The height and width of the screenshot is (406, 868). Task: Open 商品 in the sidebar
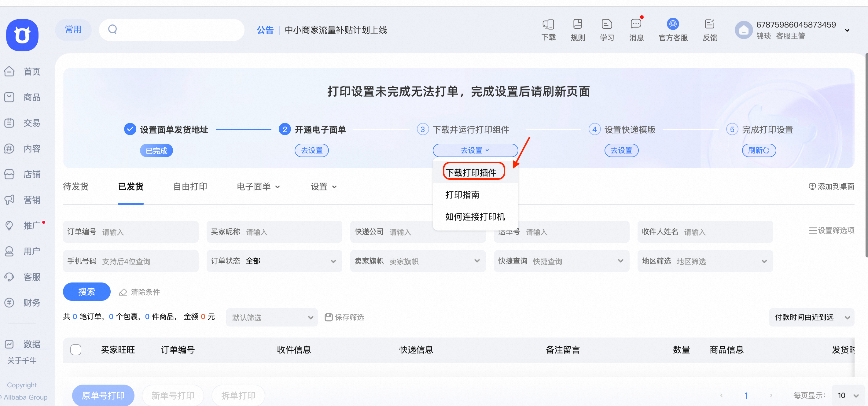22,97
